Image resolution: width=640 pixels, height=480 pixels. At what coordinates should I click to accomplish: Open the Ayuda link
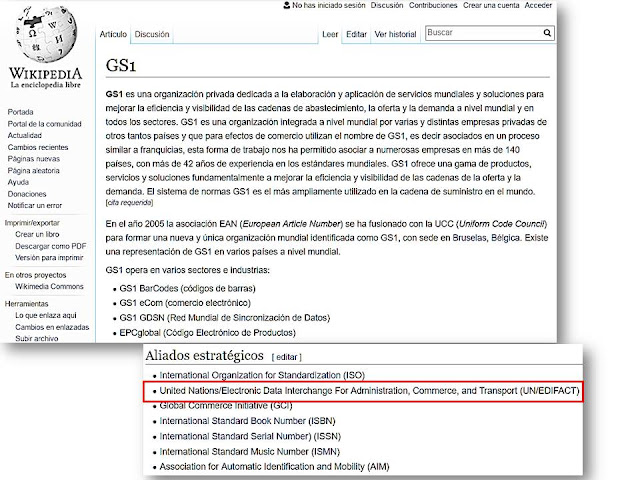(18, 182)
